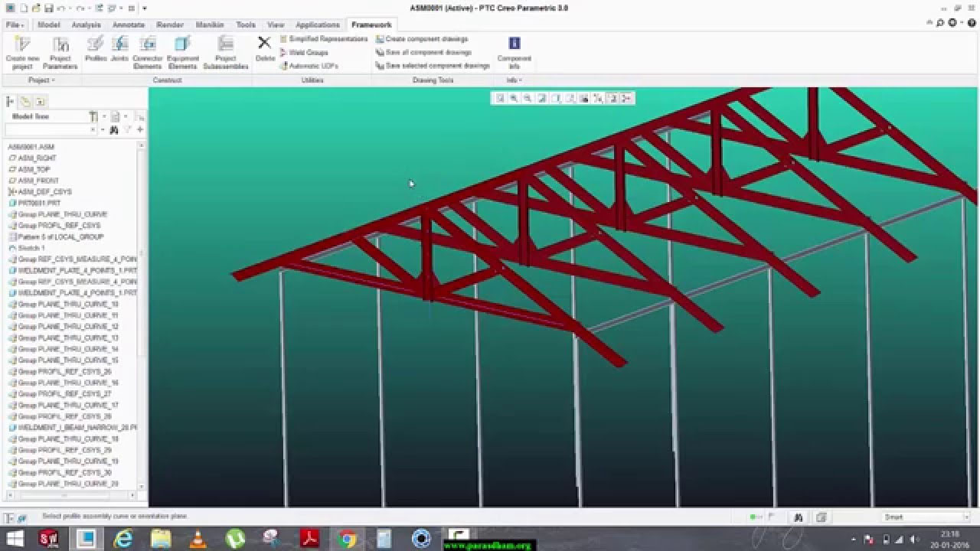Open Internet Explorer from taskbar
The height and width of the screenshot is (551, 980).
[123, 539]
